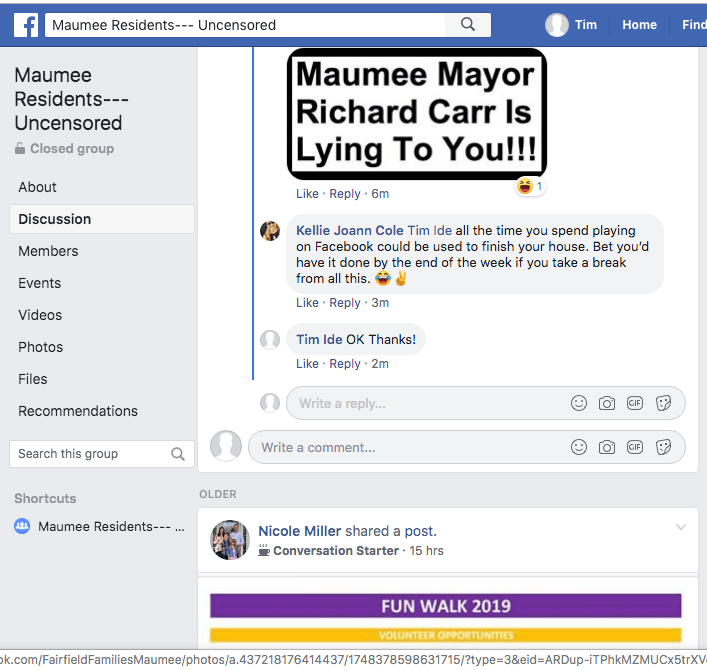Post a sticker in the comment box
This screenshot has width=707, height=670.
click(662, 447)
